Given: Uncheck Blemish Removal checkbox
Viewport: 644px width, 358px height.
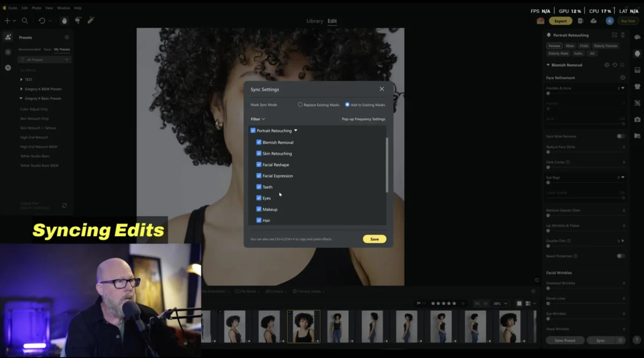Looking at the screenshot, I should (259, 142).
